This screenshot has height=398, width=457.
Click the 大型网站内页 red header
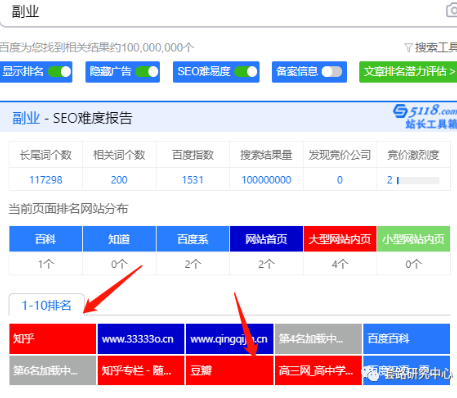(x=340, y=239)
